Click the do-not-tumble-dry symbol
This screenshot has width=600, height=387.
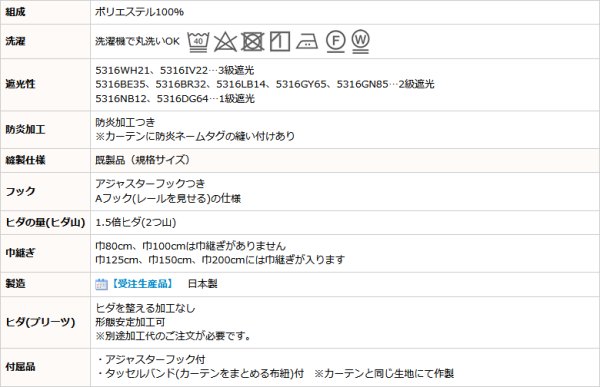tap(253, 41)
